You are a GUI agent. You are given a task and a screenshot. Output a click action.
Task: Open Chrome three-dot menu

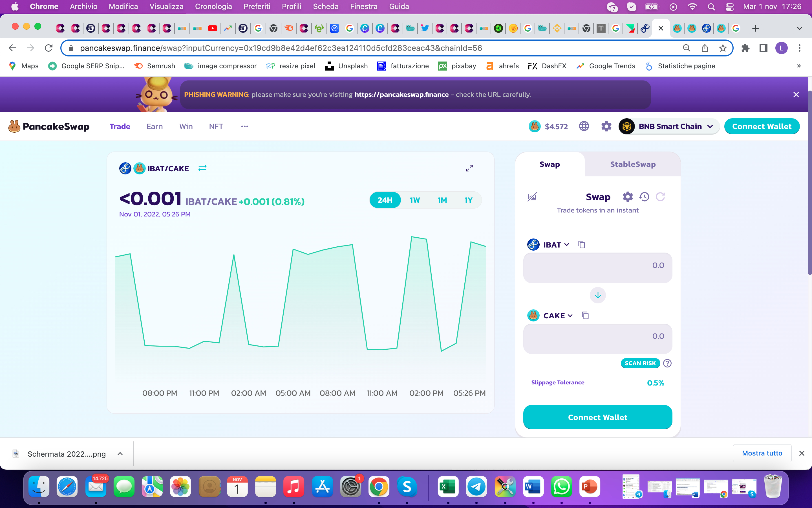(800, 48)
